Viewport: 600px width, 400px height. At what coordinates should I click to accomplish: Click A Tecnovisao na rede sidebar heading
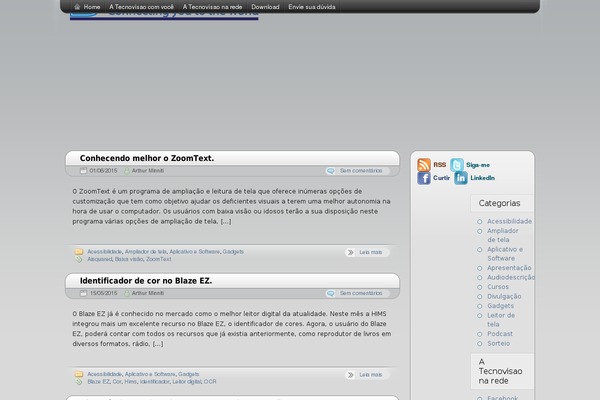pos(500,371)
